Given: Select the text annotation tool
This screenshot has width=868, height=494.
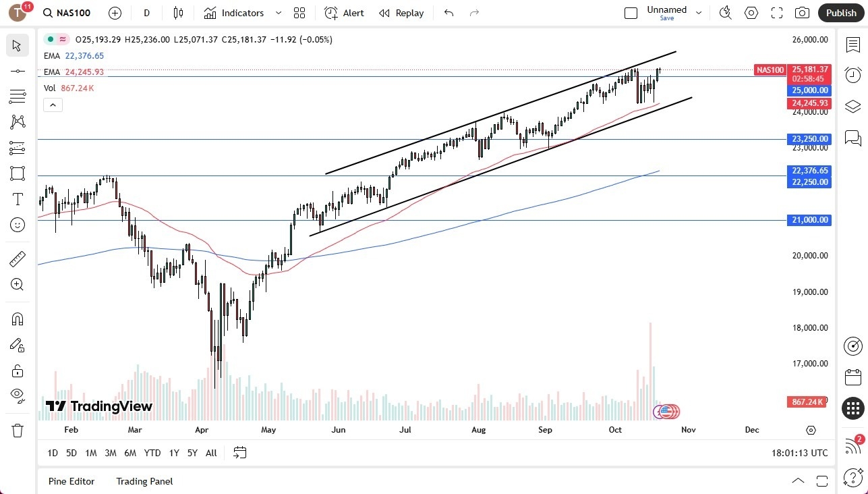Looking at the screenshot, I should click(18, 198).
